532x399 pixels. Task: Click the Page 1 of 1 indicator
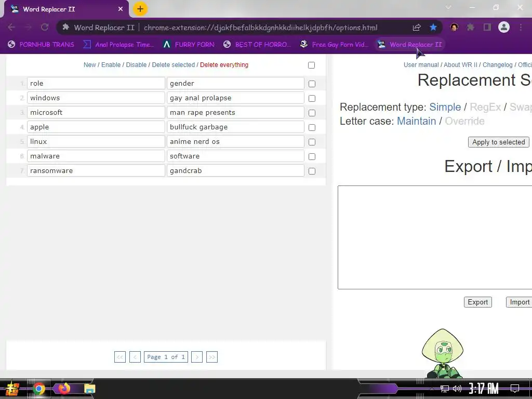[x=166, y=357]
